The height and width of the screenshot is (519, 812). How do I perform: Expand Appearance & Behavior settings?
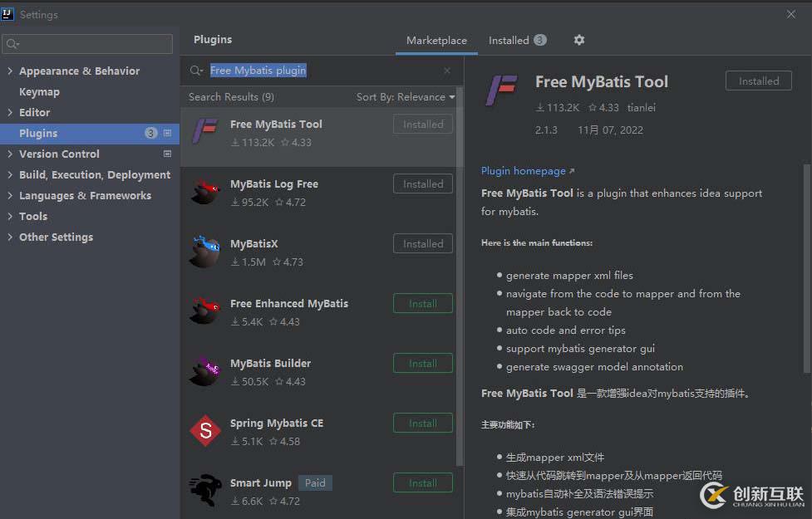(10, 71)
